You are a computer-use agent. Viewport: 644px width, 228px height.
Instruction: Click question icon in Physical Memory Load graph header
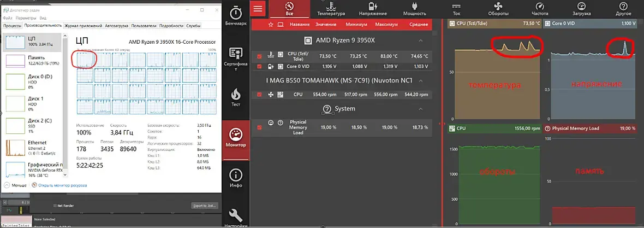tap(547, 128)
